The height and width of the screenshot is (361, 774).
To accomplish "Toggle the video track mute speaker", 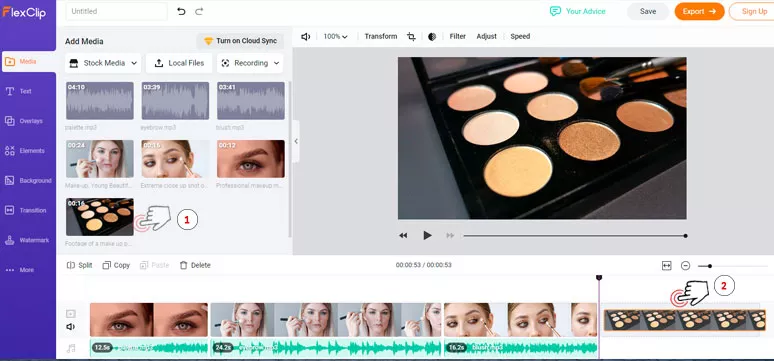I will coord(71,326).
